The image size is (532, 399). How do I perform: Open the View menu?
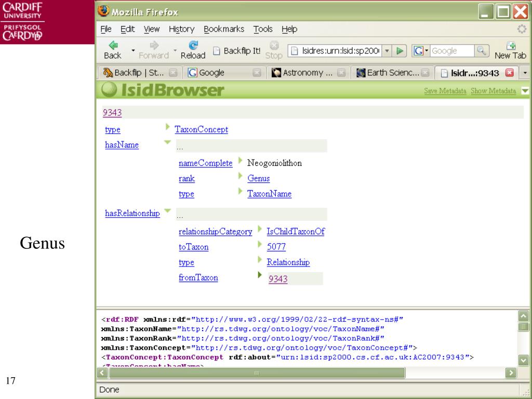pyautogui.click(x=151, y=29)
